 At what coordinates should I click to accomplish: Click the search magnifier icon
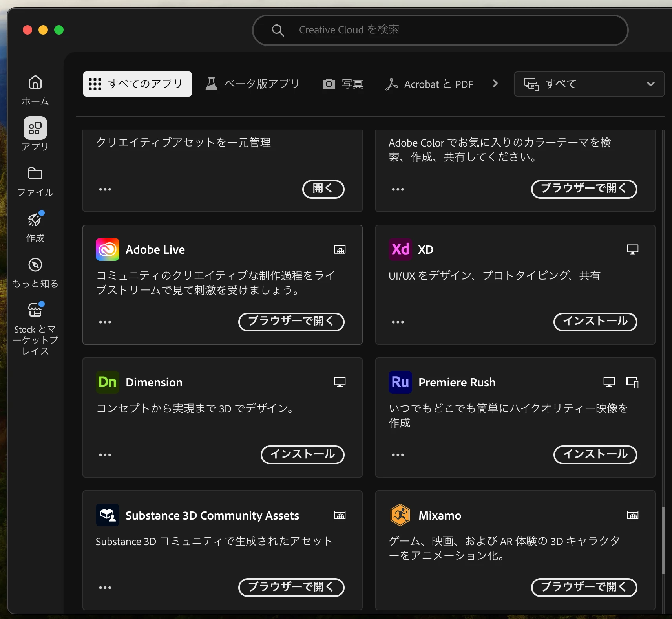pos(278,30)
